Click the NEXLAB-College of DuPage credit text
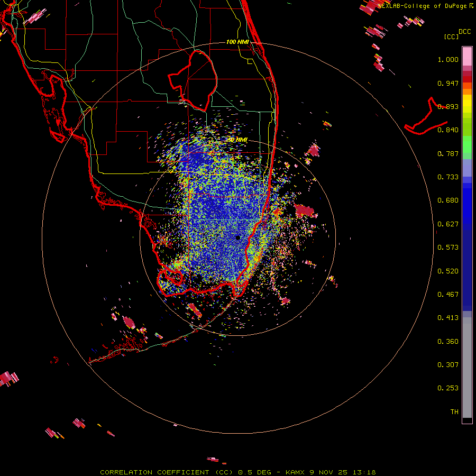 (x=424, y=6)
